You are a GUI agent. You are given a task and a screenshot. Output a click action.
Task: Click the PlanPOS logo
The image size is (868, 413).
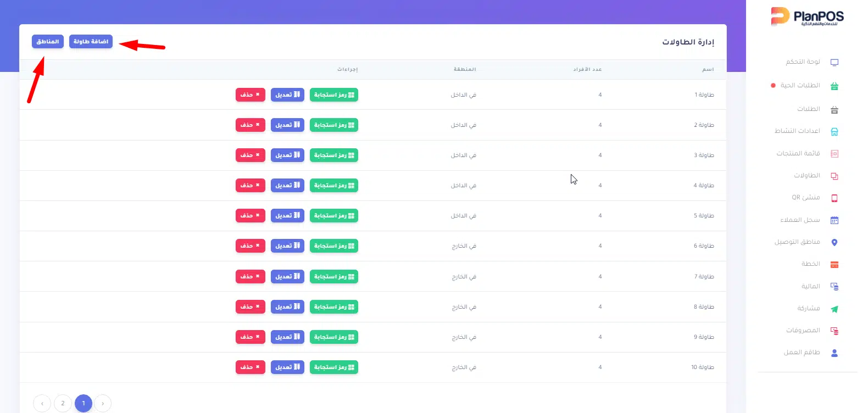(807, 16)
